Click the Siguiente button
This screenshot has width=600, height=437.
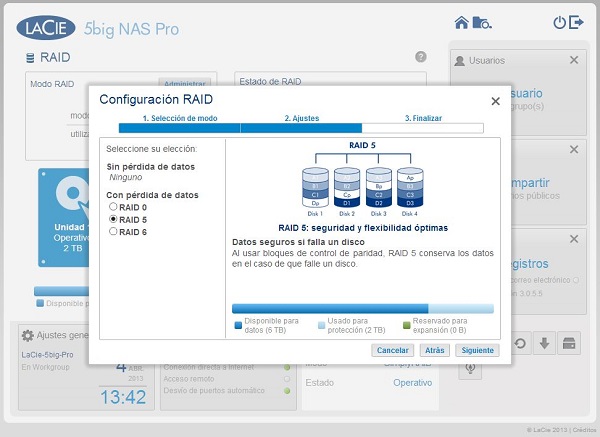coord(477,350)
